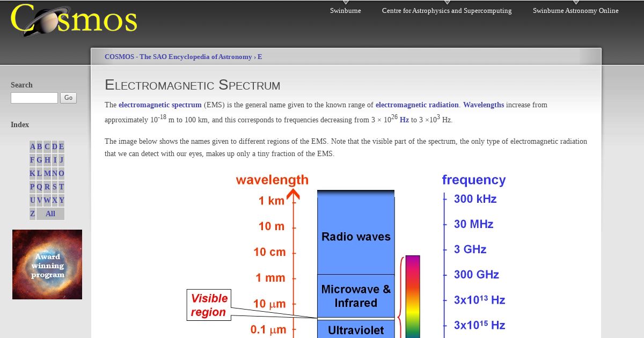Image resolution: width=644 pixels, height=338 pixels.
Task: Click the 1 mm wavelength label
Action: 270,278
